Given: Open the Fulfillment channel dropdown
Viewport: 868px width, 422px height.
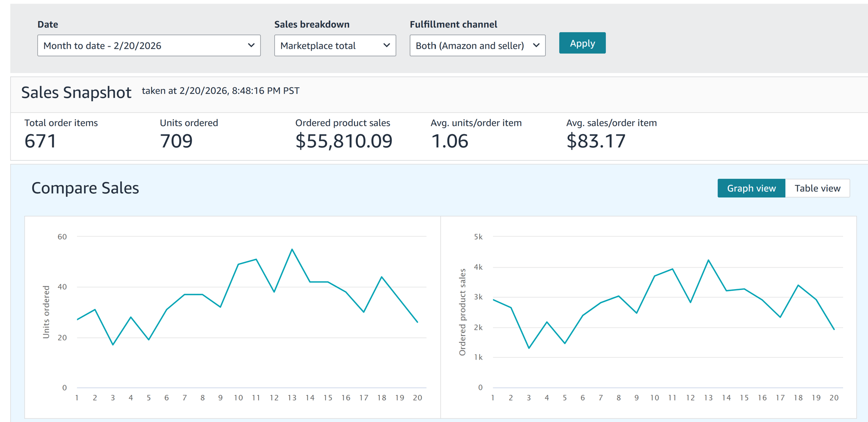Looking at the screenshot, I should 477,46.
